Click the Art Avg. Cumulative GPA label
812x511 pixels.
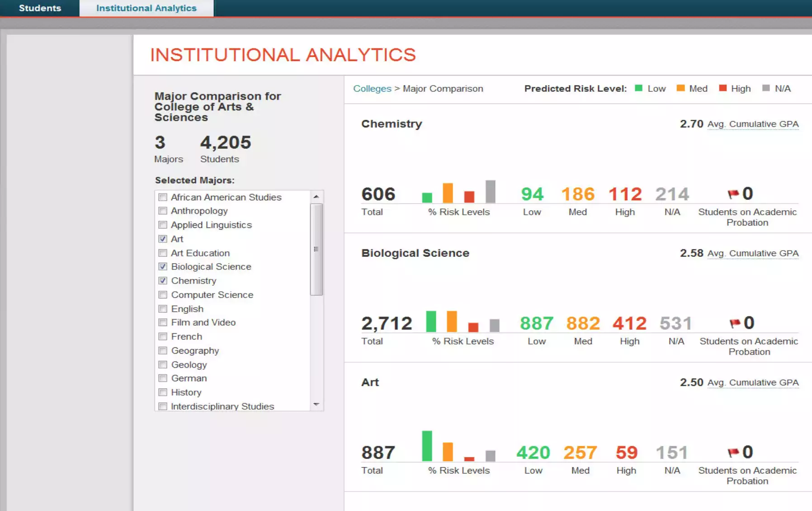pyautogui.click(x=753, y=383)
